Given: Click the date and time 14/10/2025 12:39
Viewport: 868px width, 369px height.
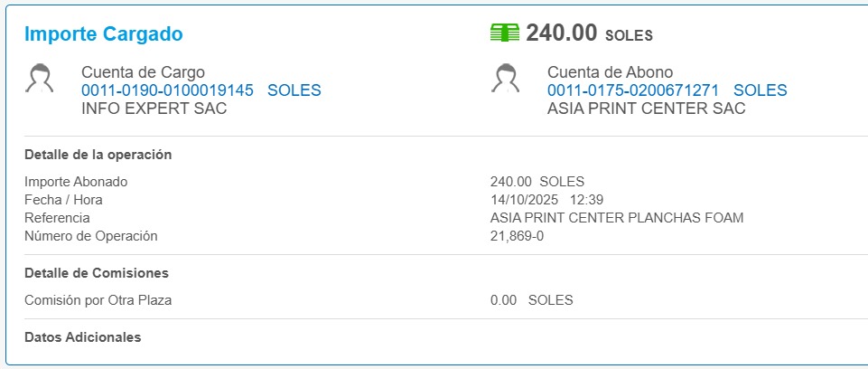Looking at the screenshot, I should pos(546,200).
